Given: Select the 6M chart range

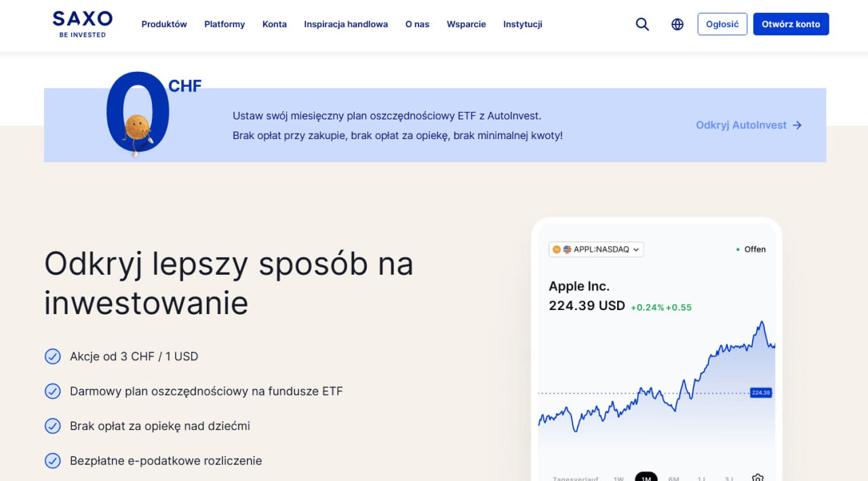Looking at the screenshot, I should click(x=673, y=478).
